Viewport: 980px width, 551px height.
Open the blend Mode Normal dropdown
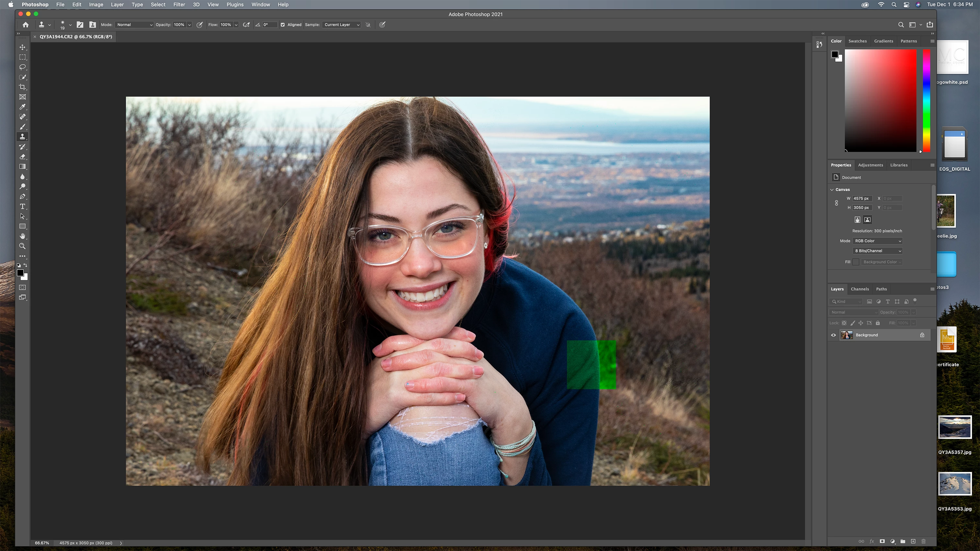click(x=134, y=25)
